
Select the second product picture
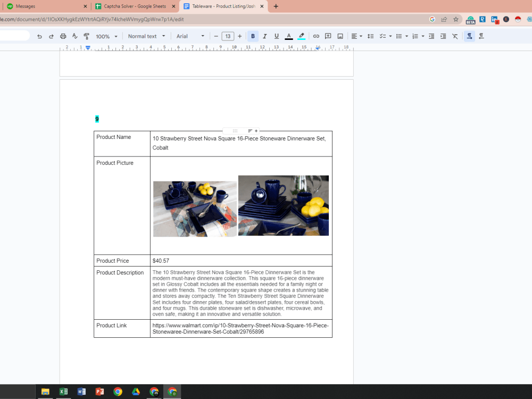tap(284, 205)
